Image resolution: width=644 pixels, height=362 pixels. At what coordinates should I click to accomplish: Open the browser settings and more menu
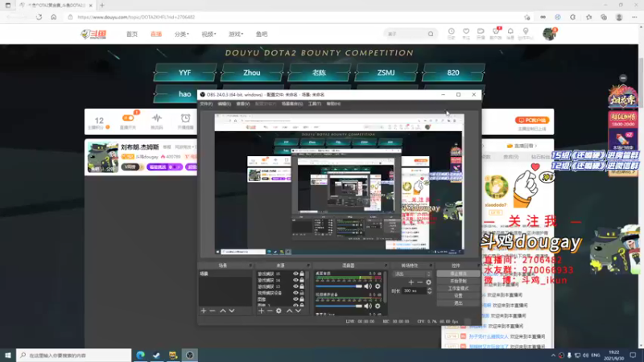coord(634,17)
